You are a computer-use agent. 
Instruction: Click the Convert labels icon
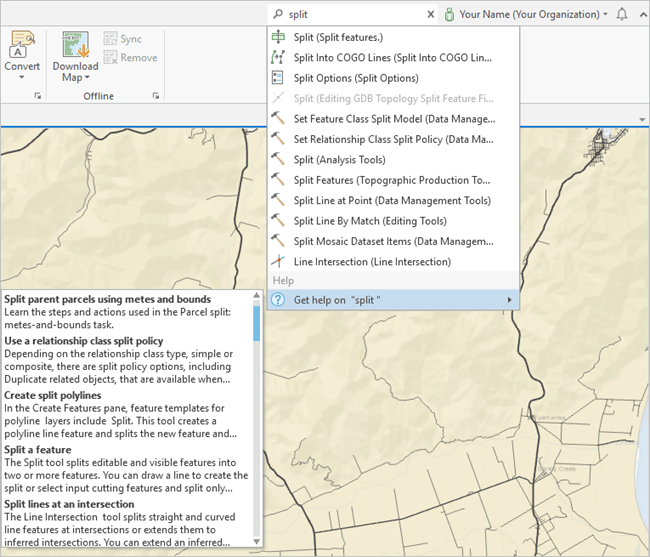pos(22,44)
